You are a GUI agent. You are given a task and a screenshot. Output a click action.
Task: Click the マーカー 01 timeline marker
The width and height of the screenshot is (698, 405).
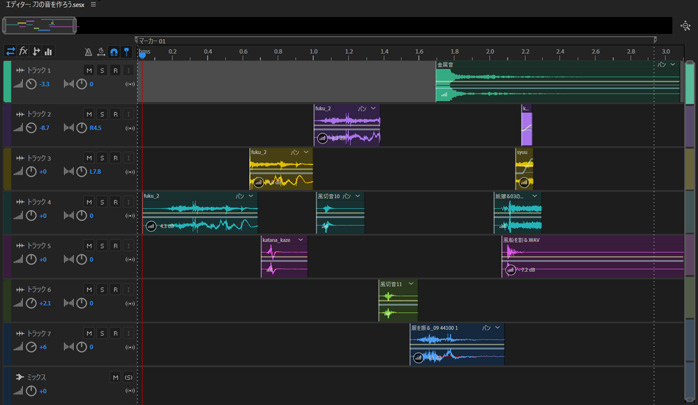click(x=152, y=41)
